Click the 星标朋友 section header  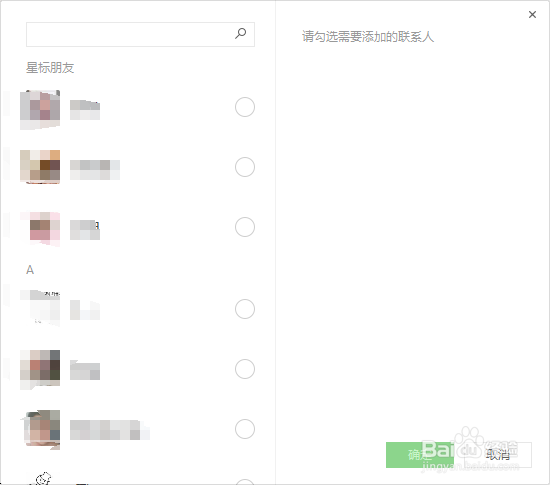[x=50, y=68]
